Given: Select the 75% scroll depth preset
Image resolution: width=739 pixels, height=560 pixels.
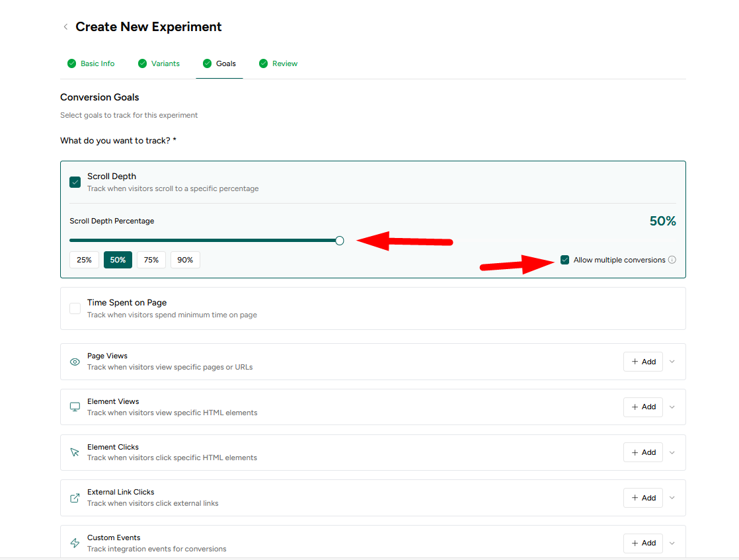Looking at the screenshot, I should [x=151, y=260].
